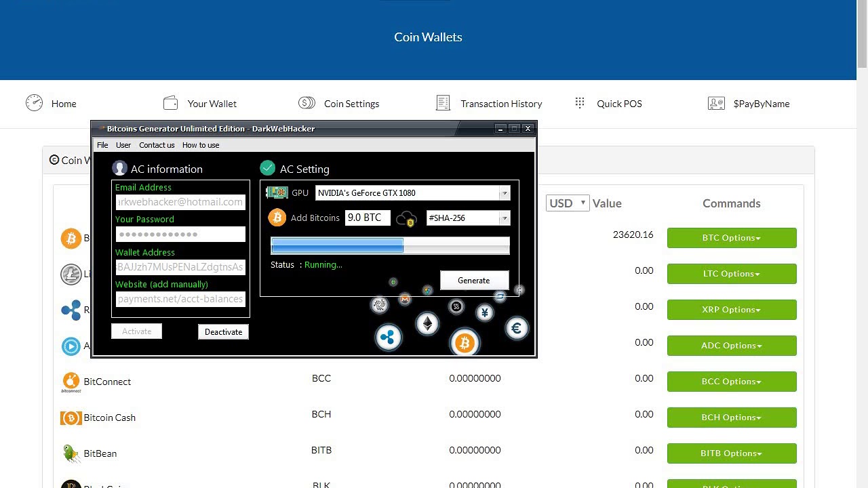Click the Website field
The image size is (868, 488).
click(180, 299)
